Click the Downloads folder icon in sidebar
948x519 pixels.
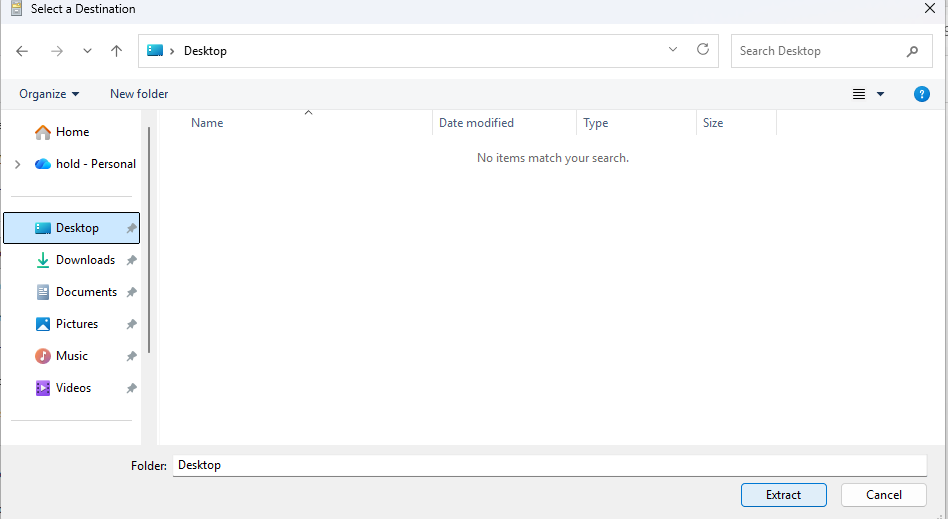43,260
